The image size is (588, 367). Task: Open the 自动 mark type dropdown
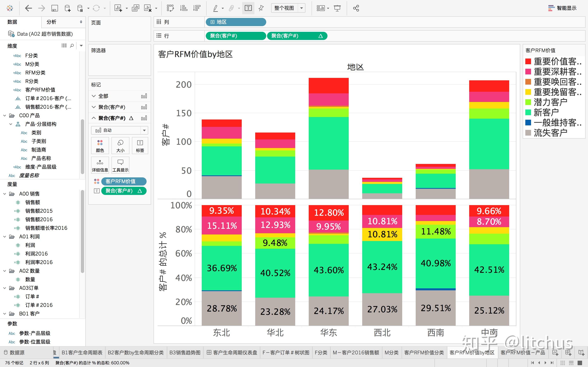pyautogui.click(x=144, y=130)
